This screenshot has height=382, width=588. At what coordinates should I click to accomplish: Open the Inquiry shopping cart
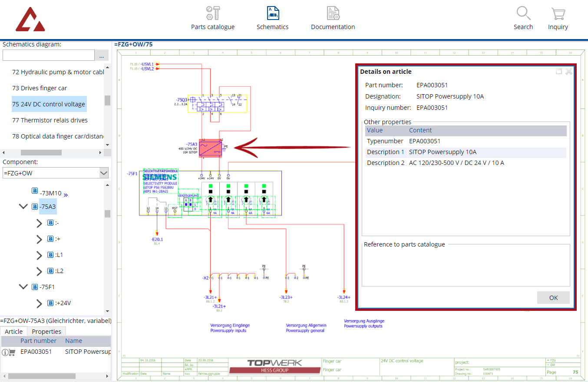click(558, 13)
